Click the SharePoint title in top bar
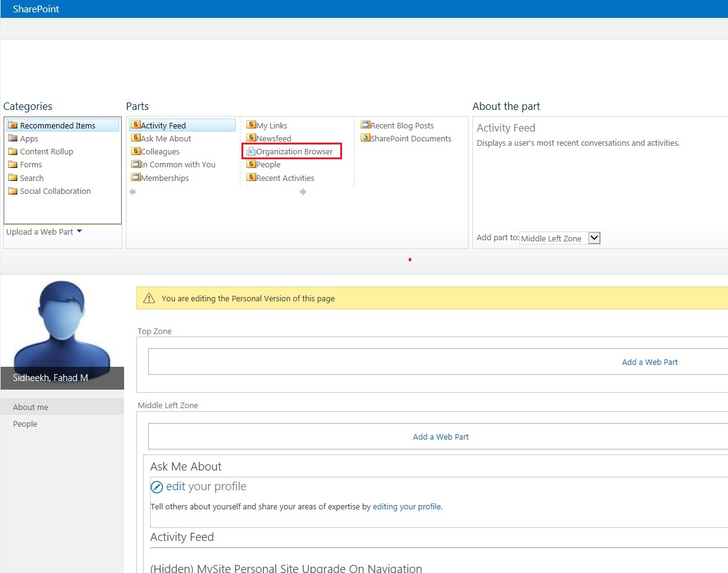The image size is (728, 573). [x=36, y=9]
